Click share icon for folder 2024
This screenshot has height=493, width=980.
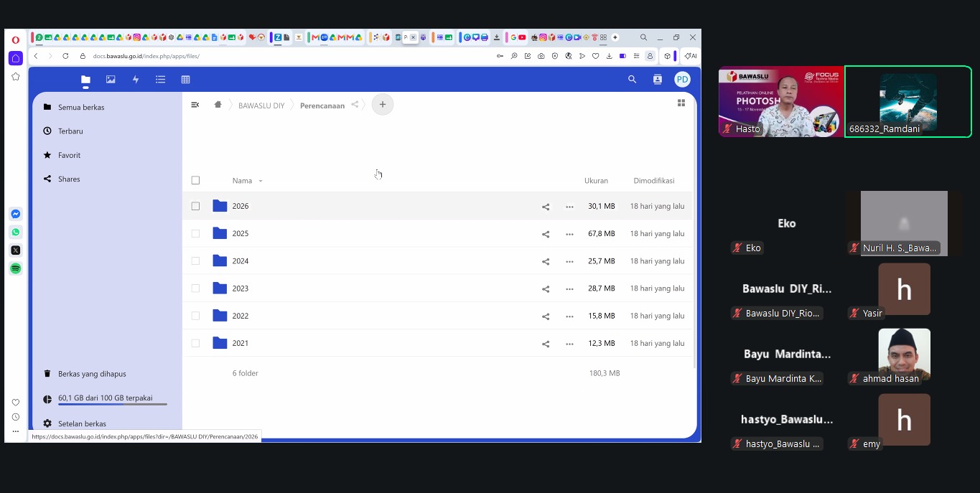pyautogui.click(x=546, y=261)
